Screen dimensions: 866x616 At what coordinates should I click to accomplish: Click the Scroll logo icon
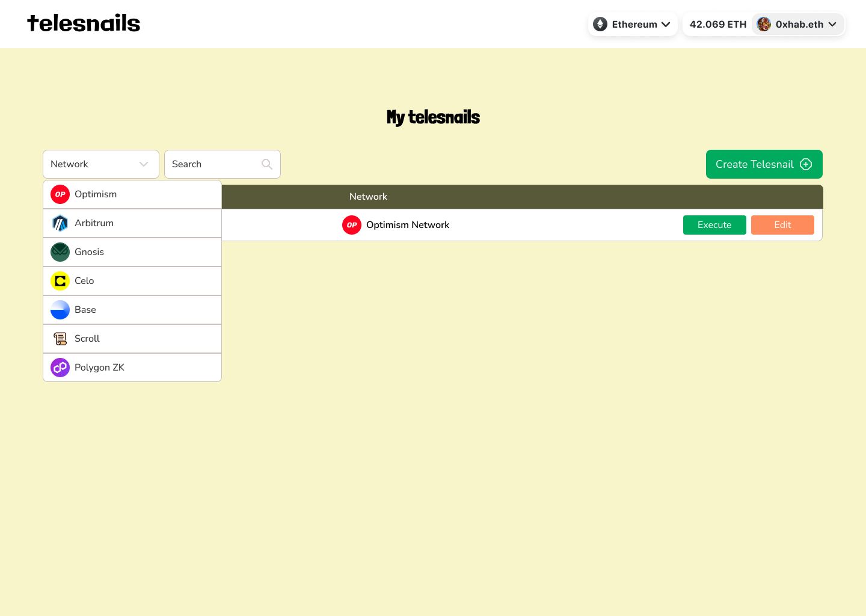[x=60, y=339]
